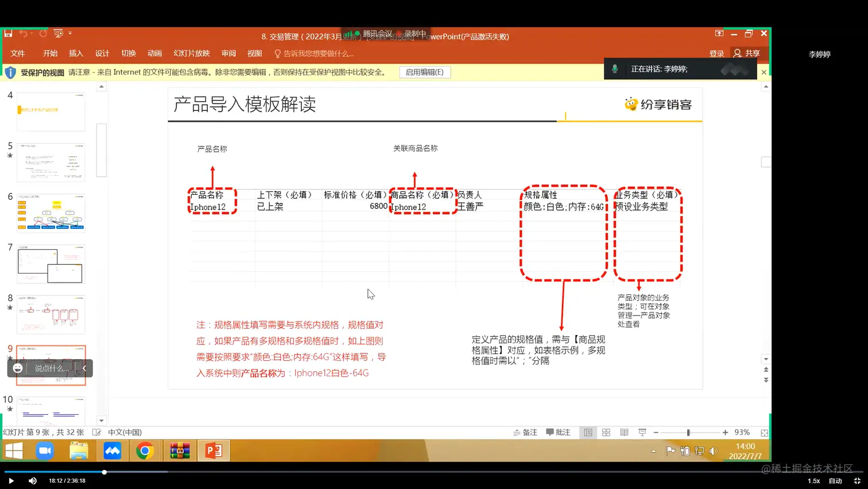The height and width of the screenshot is (489, 868).
Task: Click the zoom in plus button
Action: [x=725, y=433]
